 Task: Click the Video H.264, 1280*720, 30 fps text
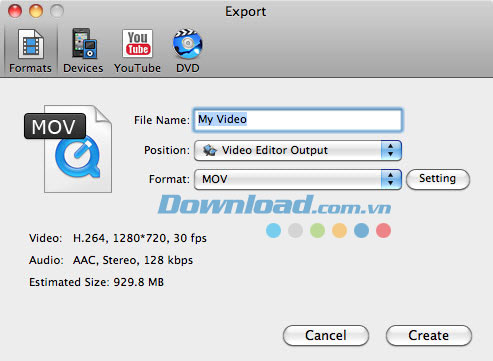click(118, 238)
